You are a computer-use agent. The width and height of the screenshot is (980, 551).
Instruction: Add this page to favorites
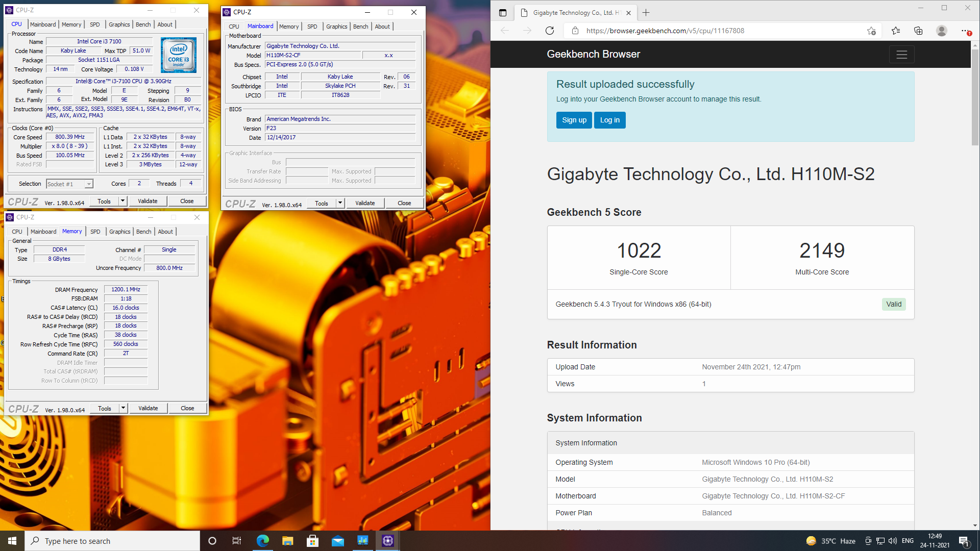(871, 31)
